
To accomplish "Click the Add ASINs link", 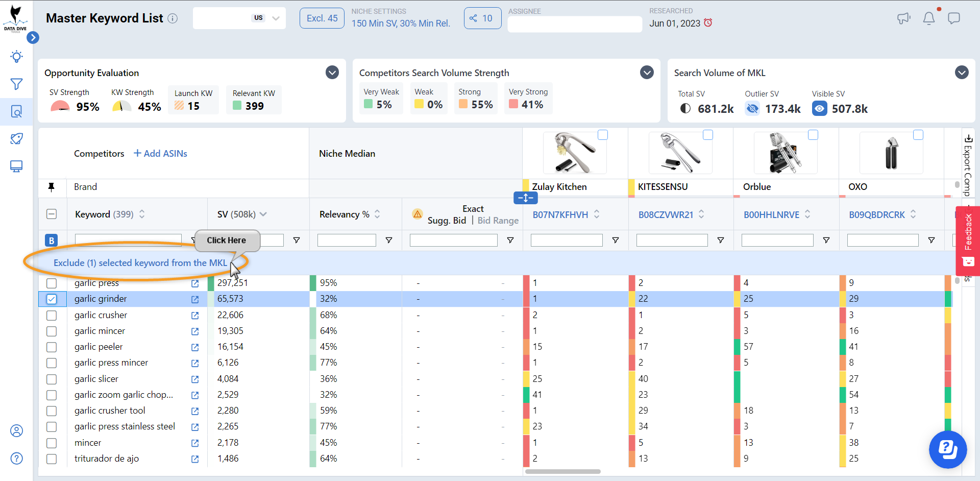I will point(160,154).
